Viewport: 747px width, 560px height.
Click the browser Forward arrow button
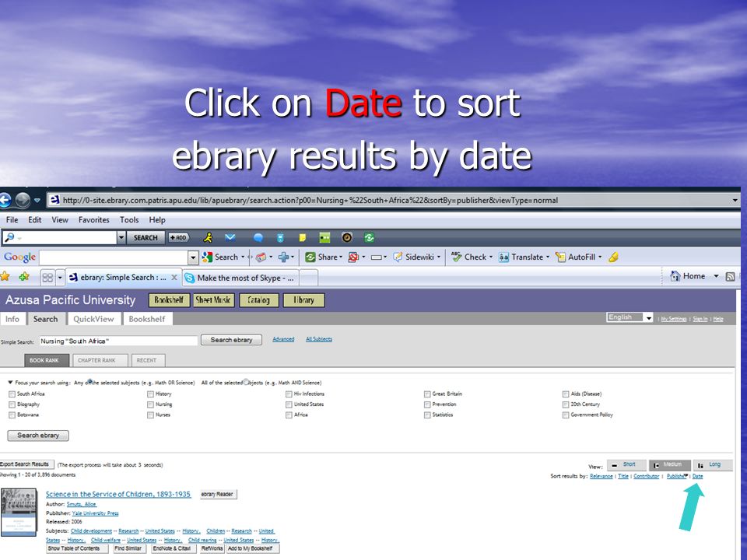point(23,200)
